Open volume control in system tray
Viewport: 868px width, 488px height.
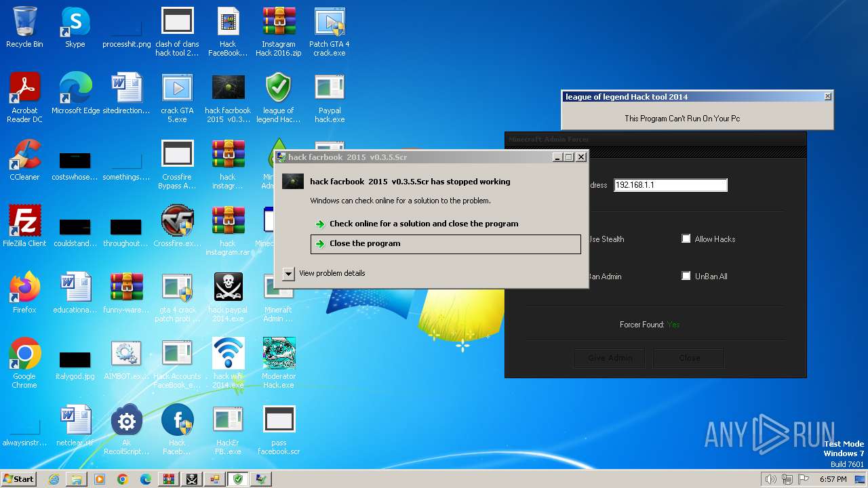[x=770, y=479]
